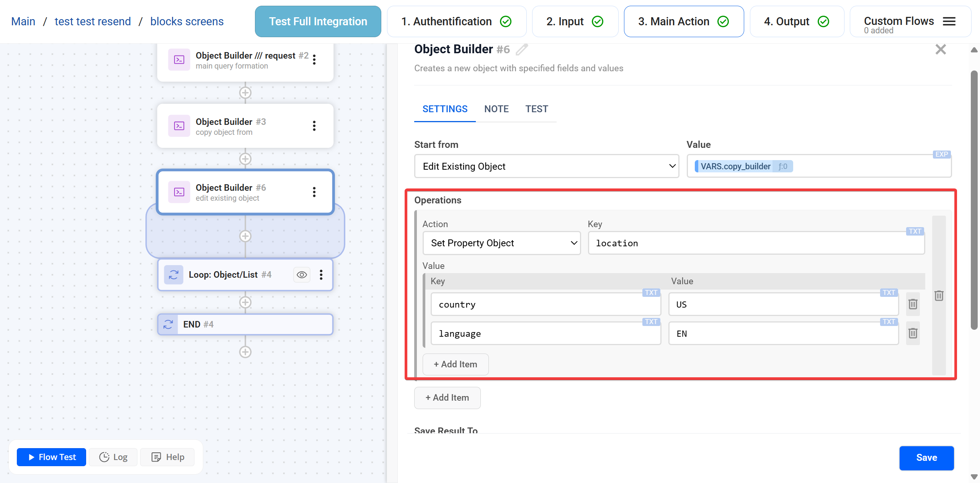Delete the language key row
This screenshot has height=483, width=980.
click(913, 333)
